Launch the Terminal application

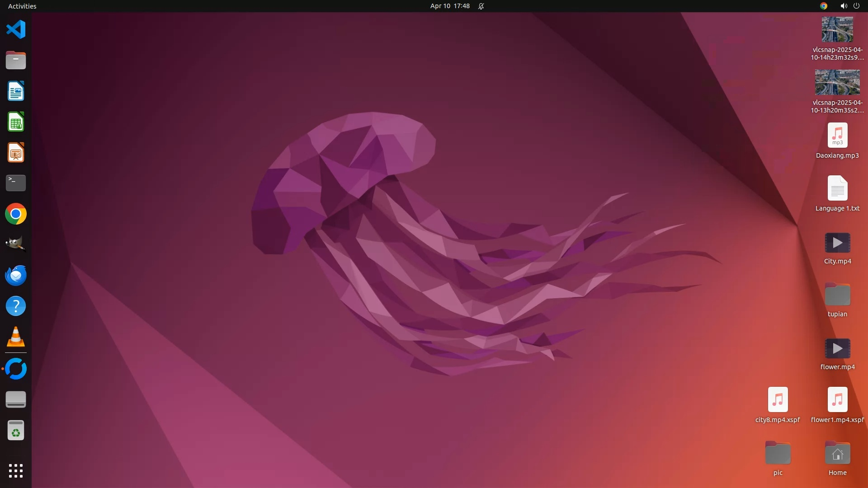click(x=16, y=183)
